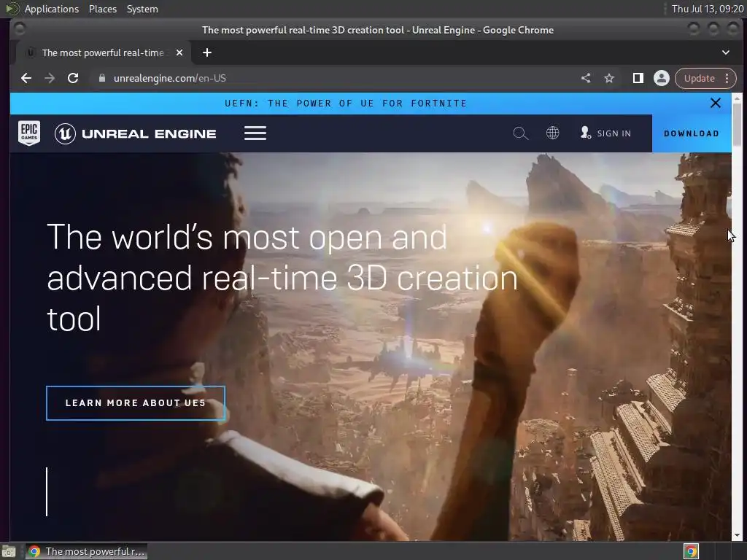747x560 pixels.
Task: Toggle the Chrome side panel
Action: 638,78
